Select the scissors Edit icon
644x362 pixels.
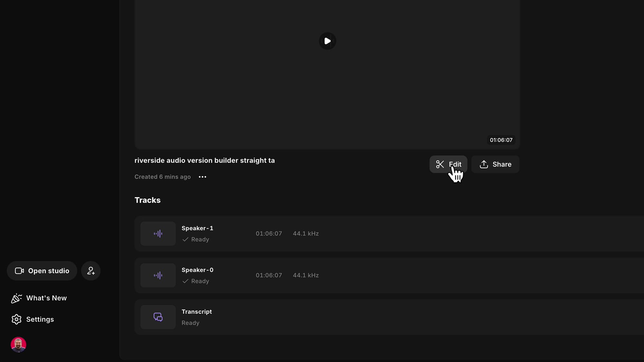[x=440, y=164]
